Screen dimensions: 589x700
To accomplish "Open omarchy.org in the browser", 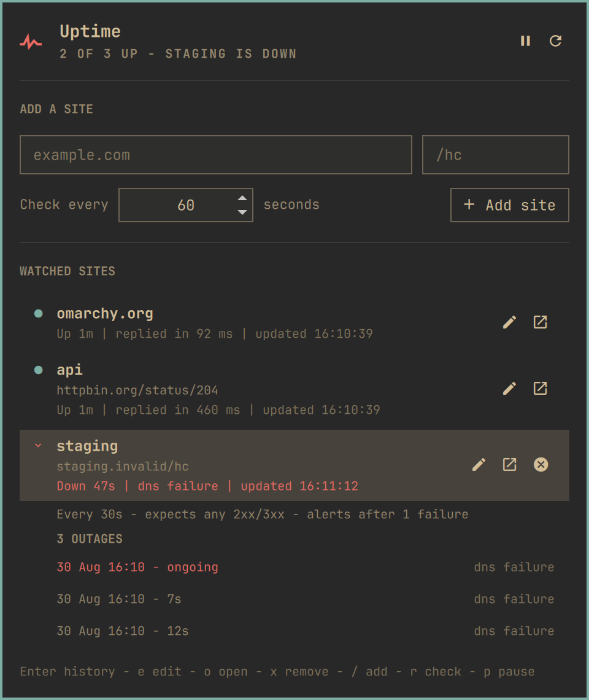I will coord(541,322).
